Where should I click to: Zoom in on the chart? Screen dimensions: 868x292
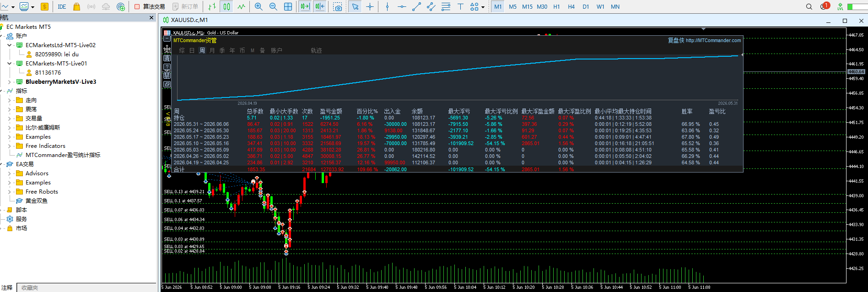pyautogui.click(x=259, y=7)
